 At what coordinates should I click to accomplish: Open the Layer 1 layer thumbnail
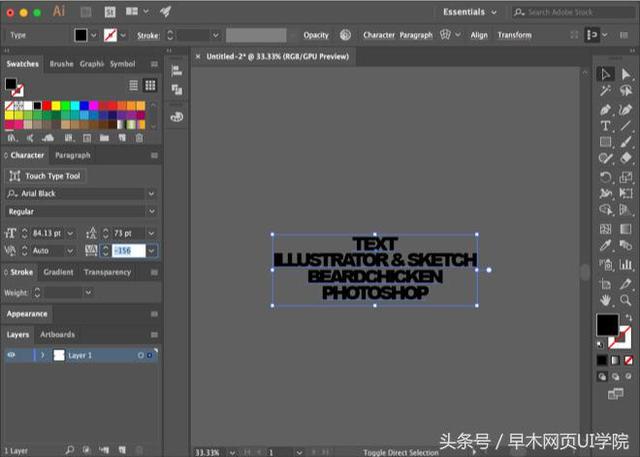tap(59, 355)
